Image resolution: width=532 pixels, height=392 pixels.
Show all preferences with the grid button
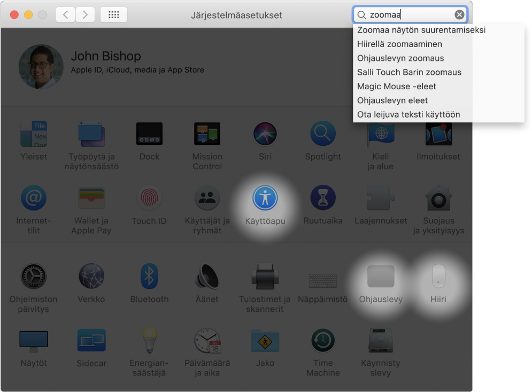point(114,14)
